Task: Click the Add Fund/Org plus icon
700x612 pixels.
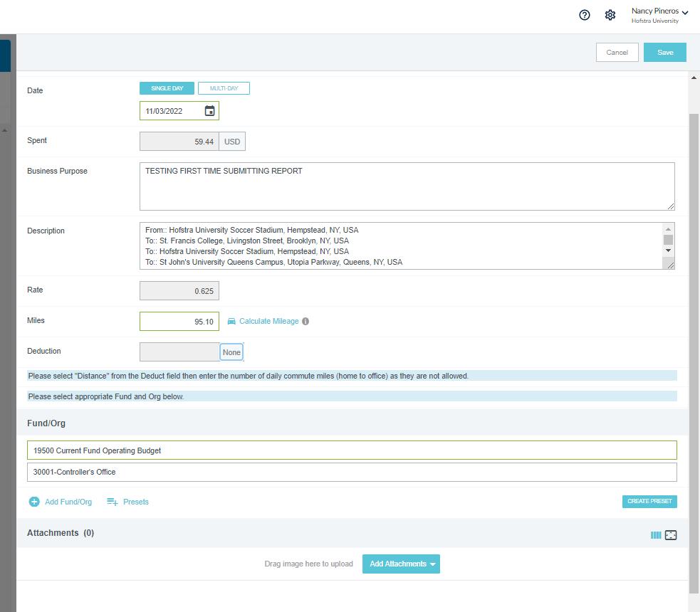Action: tap(34, 502)
